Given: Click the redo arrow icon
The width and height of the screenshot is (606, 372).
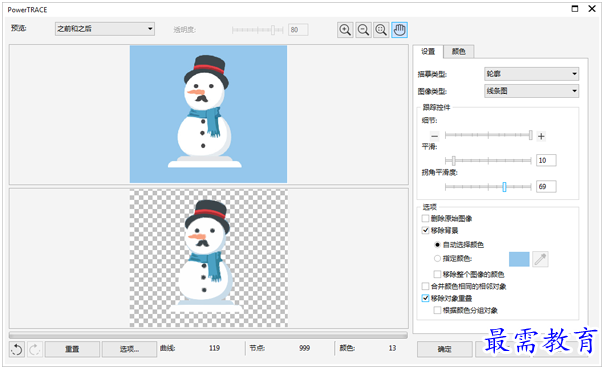Looking at the screenshot, I should (34, 350).
